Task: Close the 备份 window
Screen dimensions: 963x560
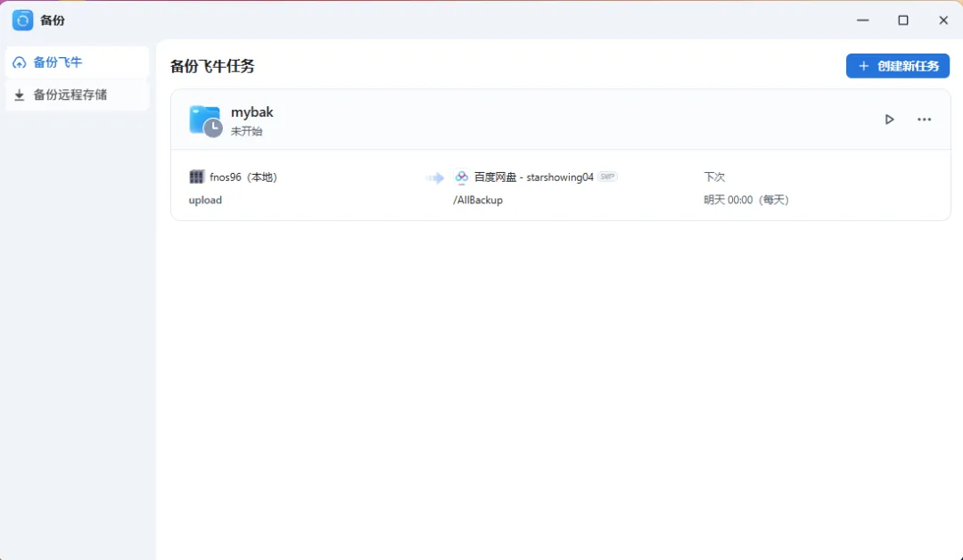Action: pos(943,21)
